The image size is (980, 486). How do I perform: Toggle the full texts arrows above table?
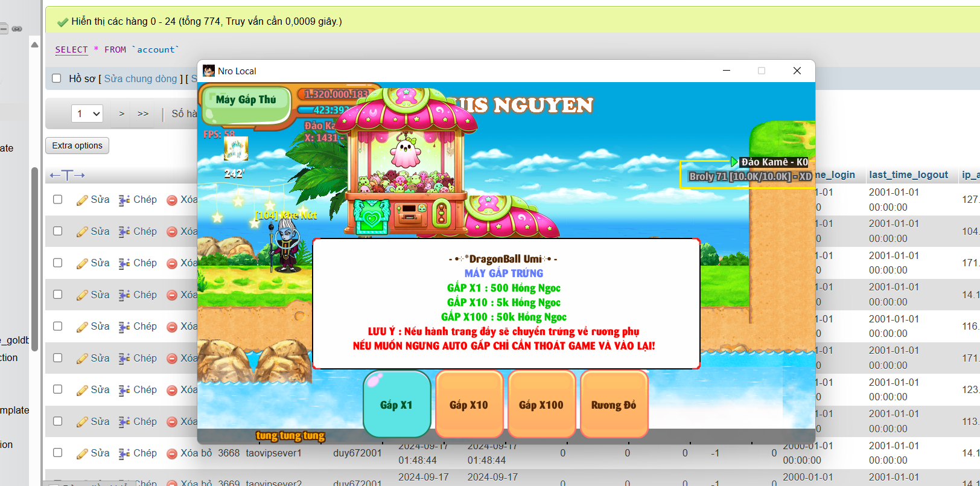click(67, 175)
